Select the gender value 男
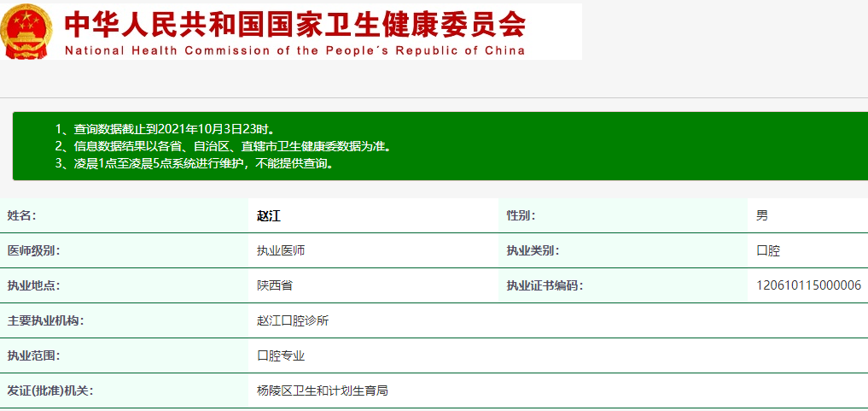 [762, 215]
